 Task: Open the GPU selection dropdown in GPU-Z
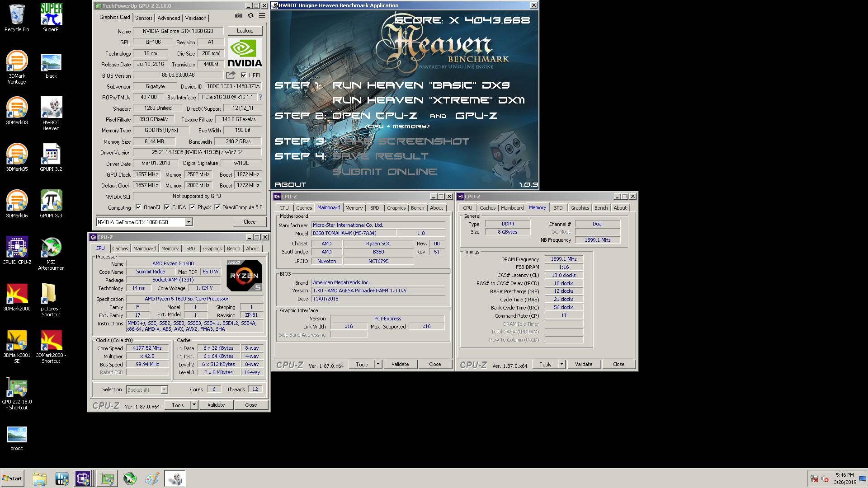(144, 222)
